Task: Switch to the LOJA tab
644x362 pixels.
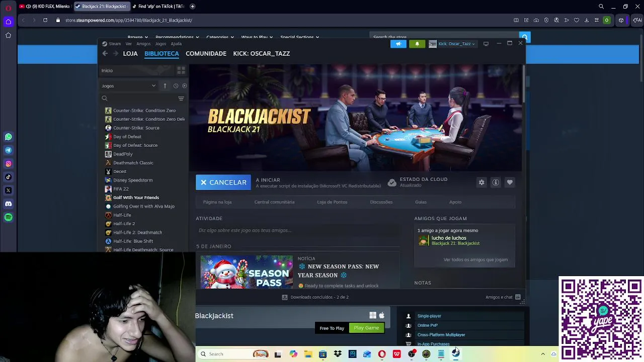Action: [x=130, y=53]
